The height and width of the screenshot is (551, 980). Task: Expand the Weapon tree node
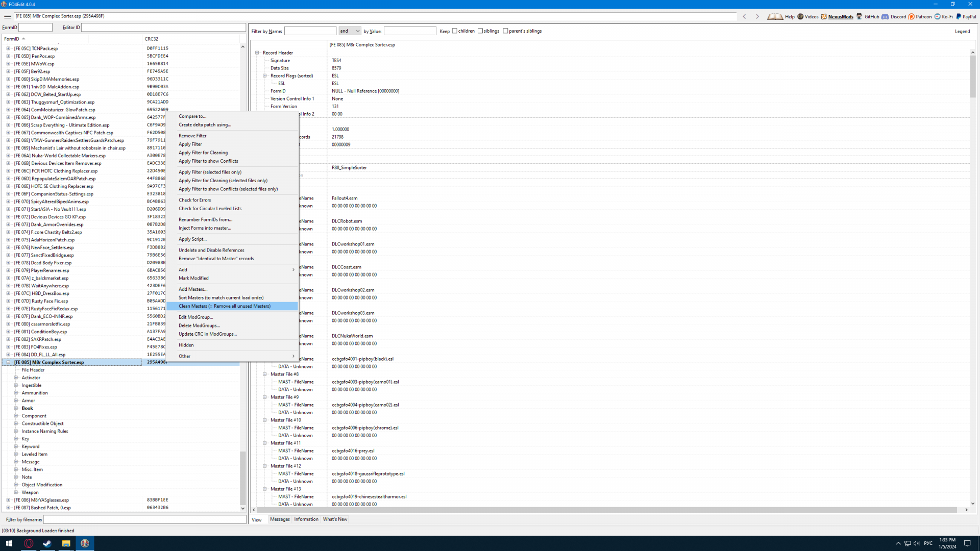point(16,492)
